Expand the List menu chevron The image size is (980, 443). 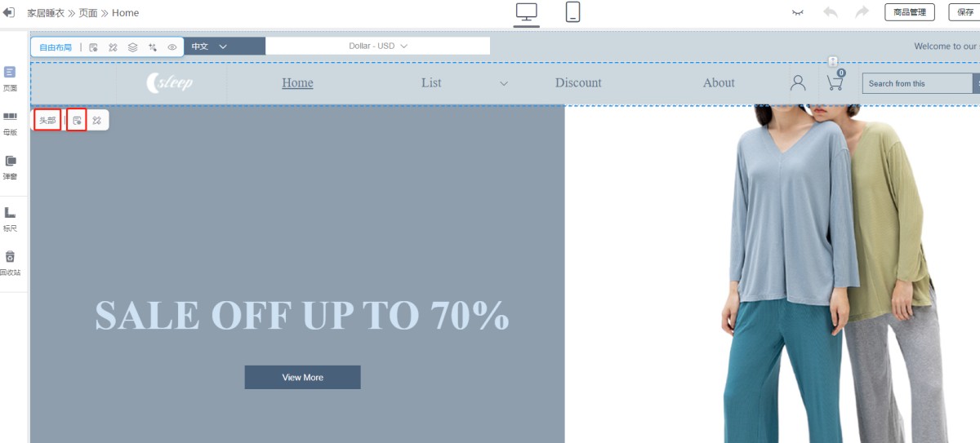pos(504,83)
